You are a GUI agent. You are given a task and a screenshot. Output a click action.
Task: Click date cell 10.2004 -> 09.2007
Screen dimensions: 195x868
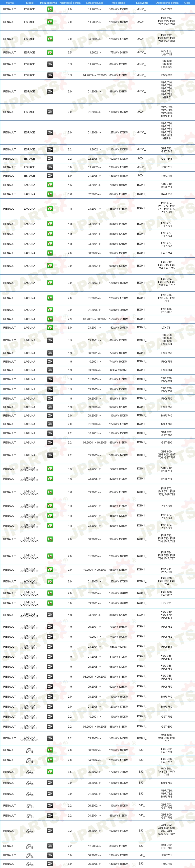[95, 570]
